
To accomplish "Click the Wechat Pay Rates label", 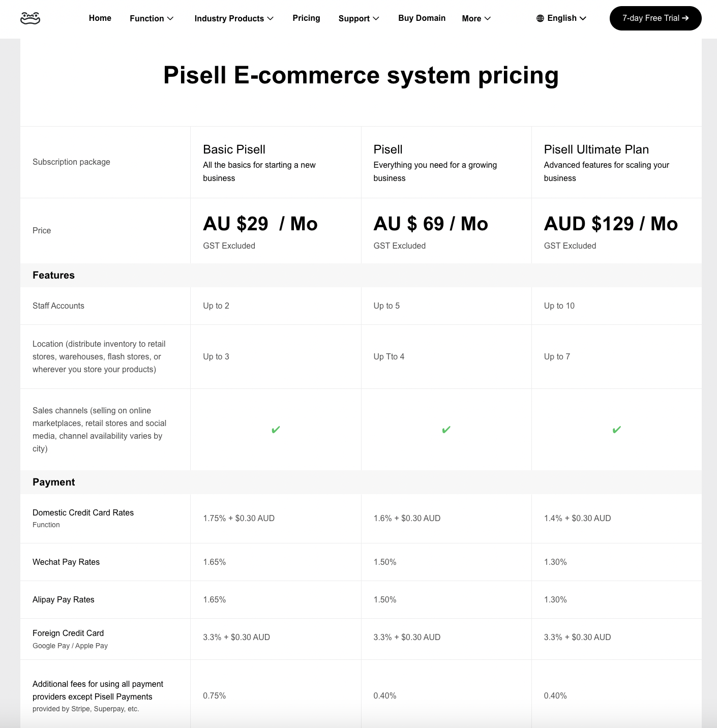I will click(x=66, y=562).
